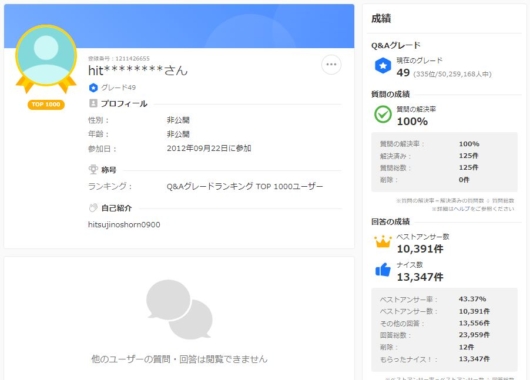Click the 削除 0件 value
Screen dimensions: 530x380
[464, 180]
